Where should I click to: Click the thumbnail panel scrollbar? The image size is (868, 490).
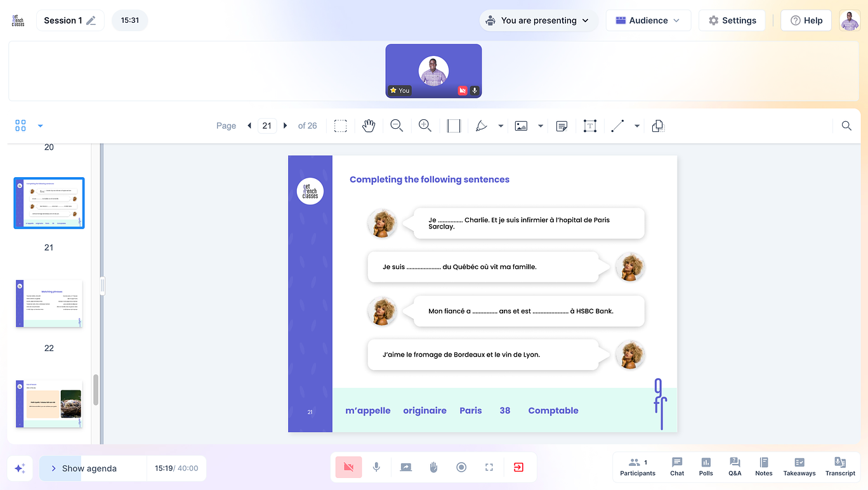[96, 390]
